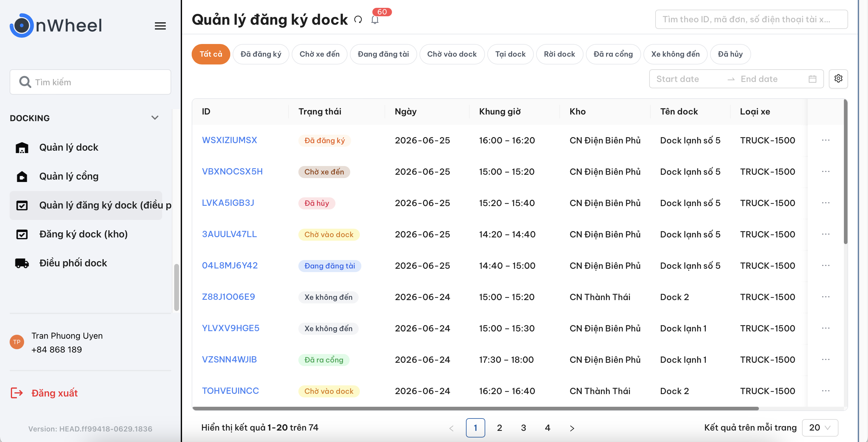The width and height of the screenshot is (868, 442).
Task: Click the calendar icon in date range
Action: pos(813,79)
